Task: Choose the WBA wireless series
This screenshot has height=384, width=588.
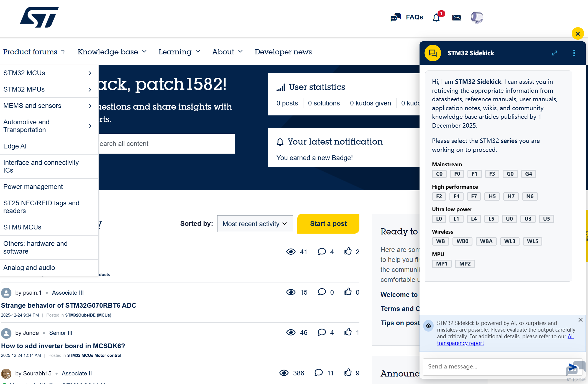Action: pyautogui.click(x=486, y=241)
